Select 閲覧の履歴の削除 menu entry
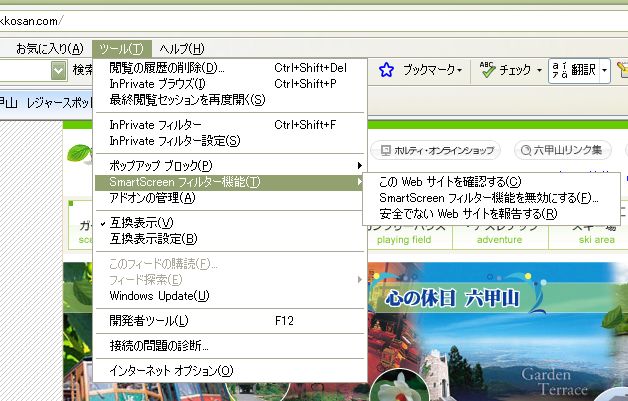 (167, 69)
